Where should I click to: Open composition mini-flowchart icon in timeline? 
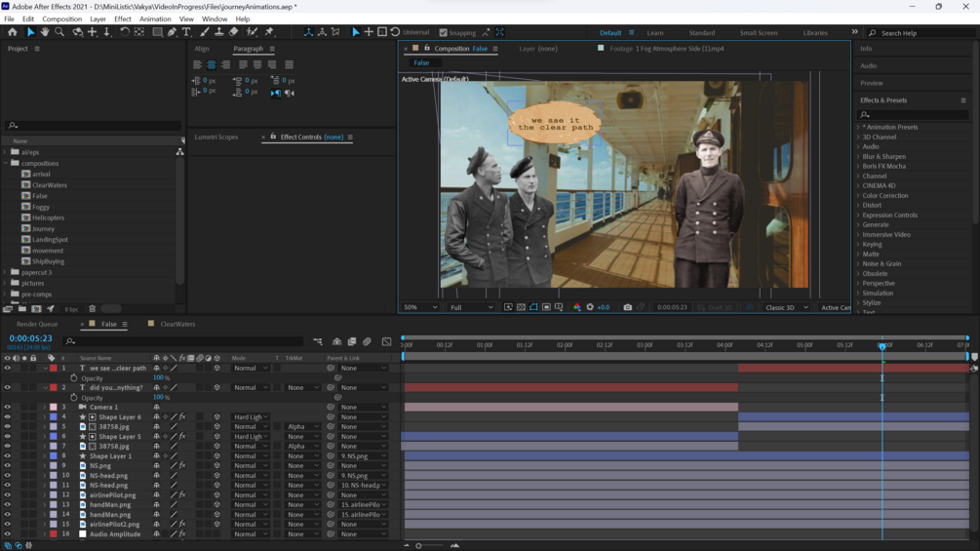coord(318,341)
